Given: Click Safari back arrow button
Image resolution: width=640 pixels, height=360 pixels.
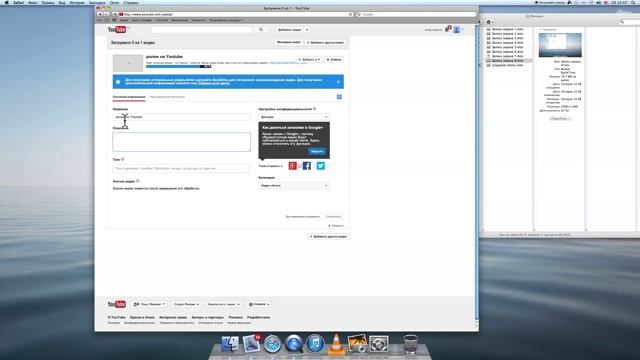Looking at the screenshot, I should tap(99, 14).
